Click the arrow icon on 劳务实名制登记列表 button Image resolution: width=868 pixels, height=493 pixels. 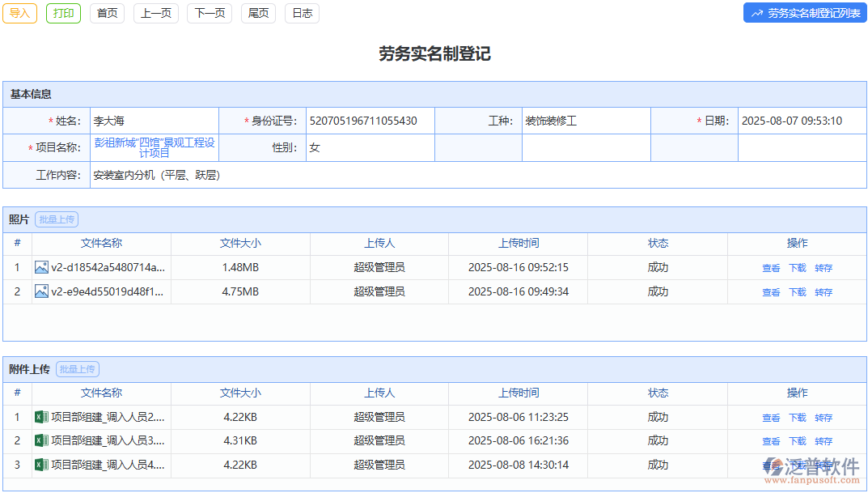point(756,12)
